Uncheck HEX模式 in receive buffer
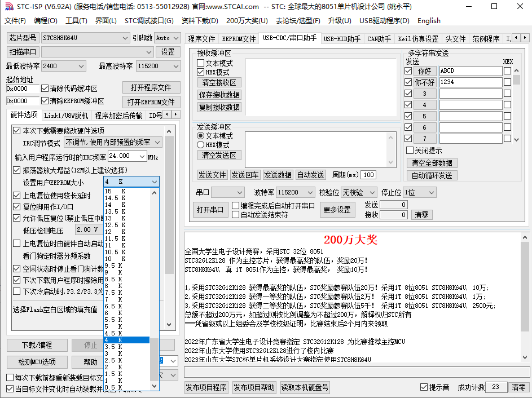This screenshot has height=398, width=532. (200, 72)
